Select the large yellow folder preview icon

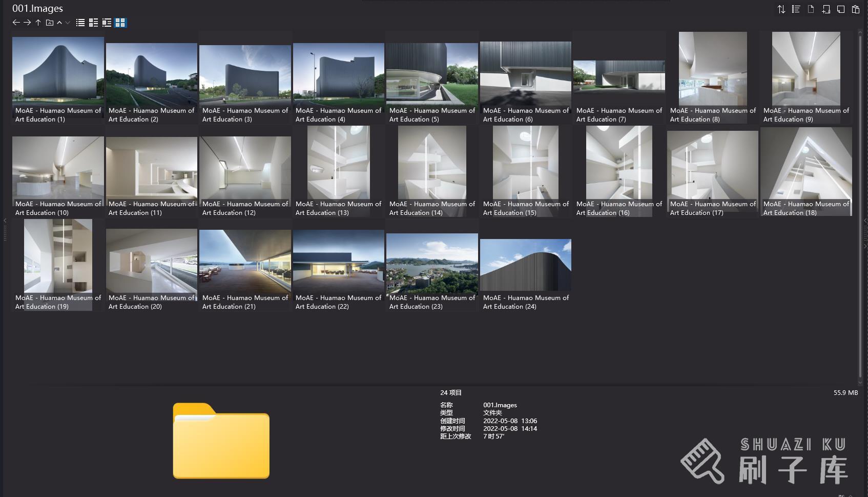coord(221,441)
